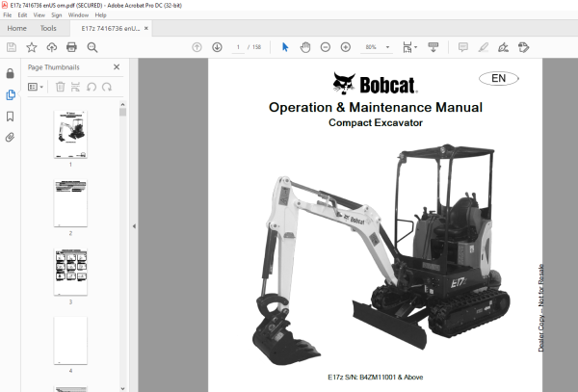Open thumbnail options dropdown

click(36, 87)
